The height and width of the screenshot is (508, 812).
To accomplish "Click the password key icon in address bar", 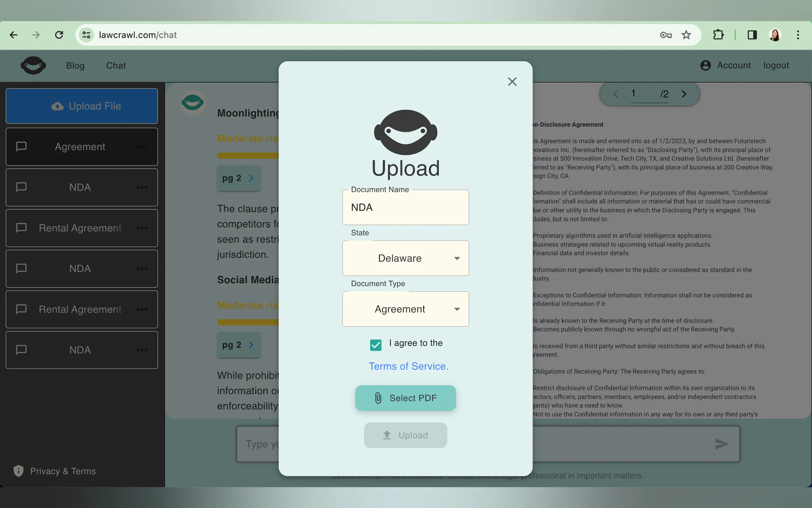I will point(665,35).
